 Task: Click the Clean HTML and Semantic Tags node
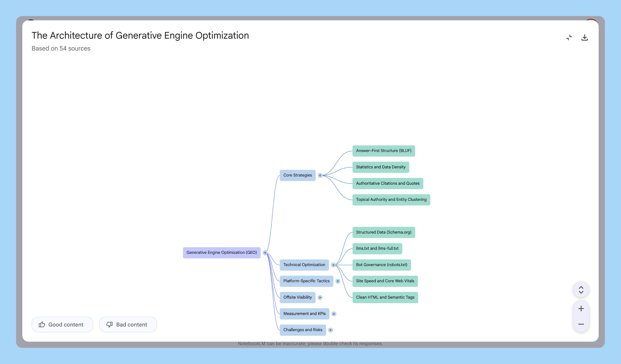385,297
